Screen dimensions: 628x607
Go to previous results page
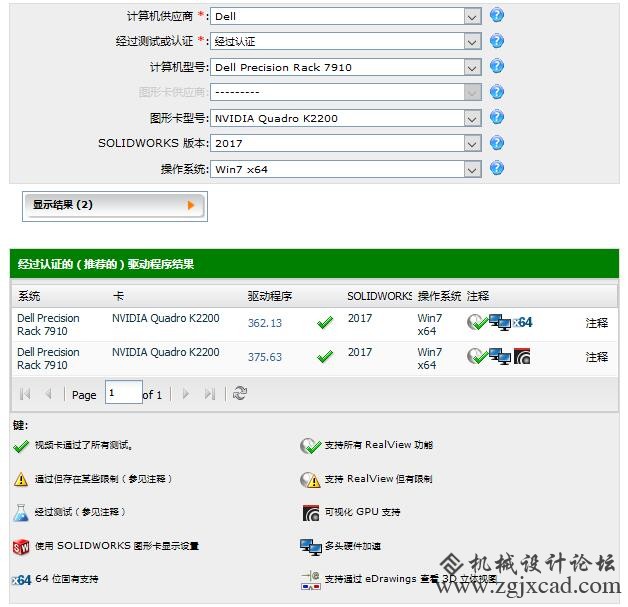coord(48,394)
